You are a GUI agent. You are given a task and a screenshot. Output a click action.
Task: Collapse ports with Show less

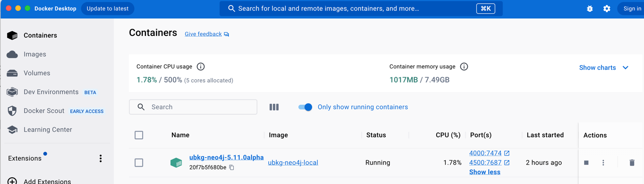(485, 172)
